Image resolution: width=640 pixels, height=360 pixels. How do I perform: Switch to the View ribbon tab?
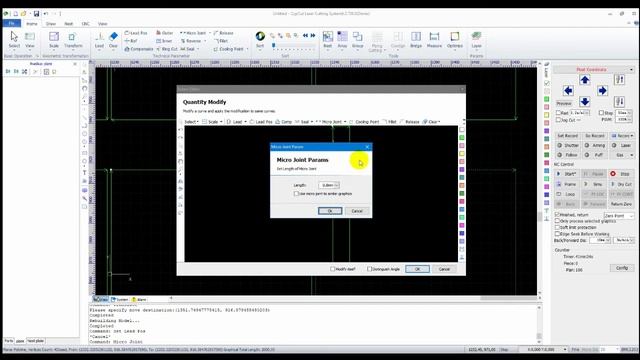pos(102,24)
